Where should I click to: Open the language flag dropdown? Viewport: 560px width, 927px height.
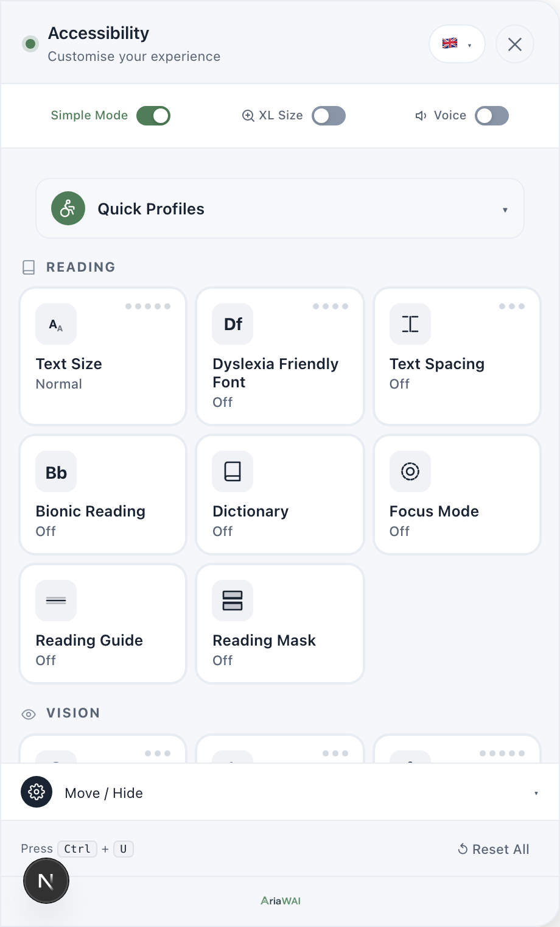click(x=457, y=44)
